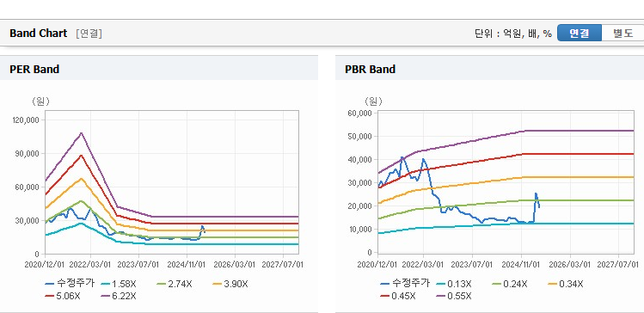Click 90,000 on PER chart y-axis
The width and height of the screenshot is (644, 313).
click(x=28, y=153)
